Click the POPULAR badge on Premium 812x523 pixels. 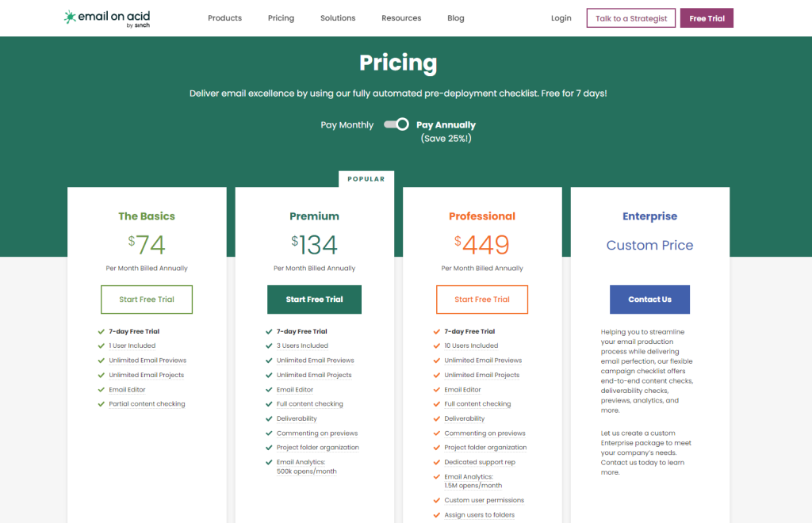click(366, 179)
